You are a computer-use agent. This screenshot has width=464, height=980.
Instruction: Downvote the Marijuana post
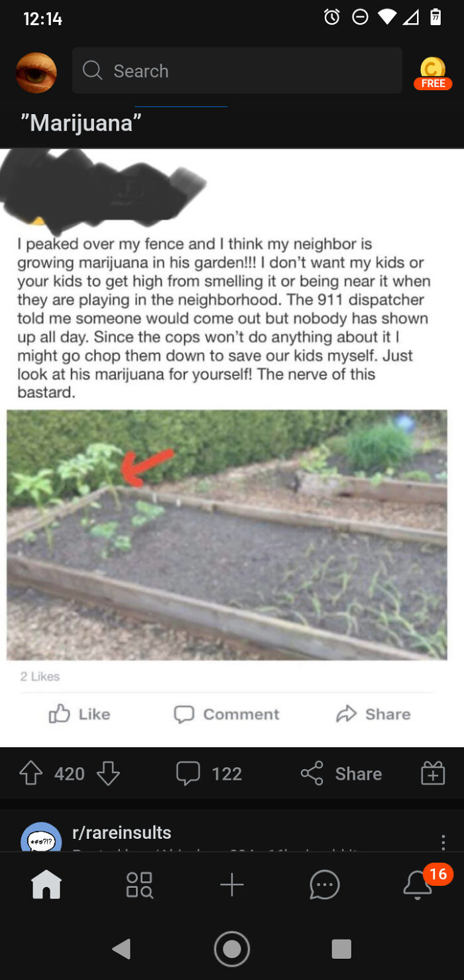(108, 773)
